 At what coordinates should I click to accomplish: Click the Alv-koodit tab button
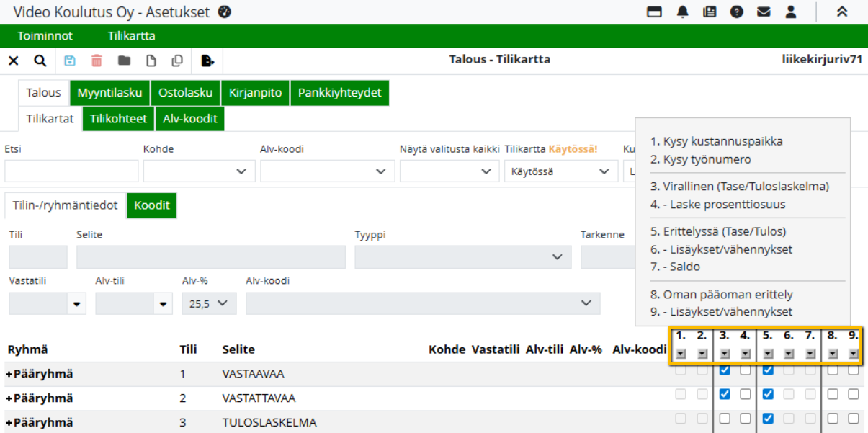point(189,119)
